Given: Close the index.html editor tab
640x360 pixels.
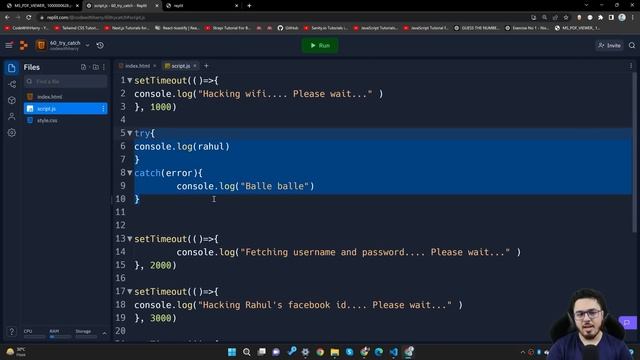Looking at the screenshot, I should tap(155, 66).
